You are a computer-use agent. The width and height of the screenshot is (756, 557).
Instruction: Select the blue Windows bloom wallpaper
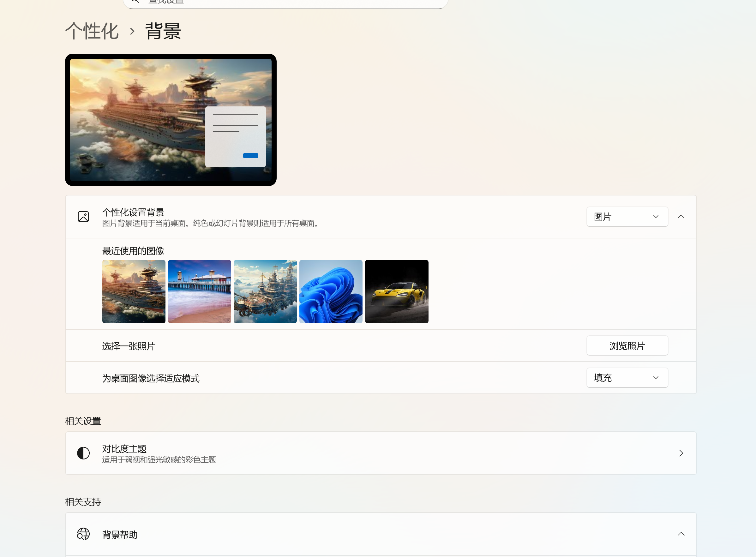click(x=330, y=291)
